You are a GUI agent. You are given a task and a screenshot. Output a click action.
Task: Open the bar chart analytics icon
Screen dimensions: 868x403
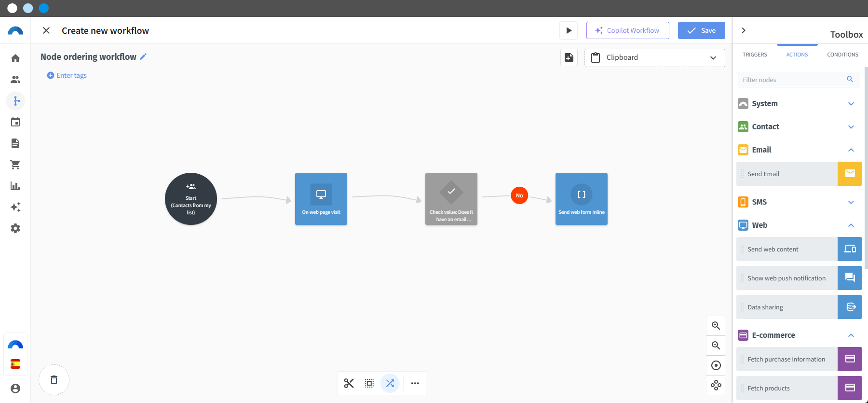[15, 186]
